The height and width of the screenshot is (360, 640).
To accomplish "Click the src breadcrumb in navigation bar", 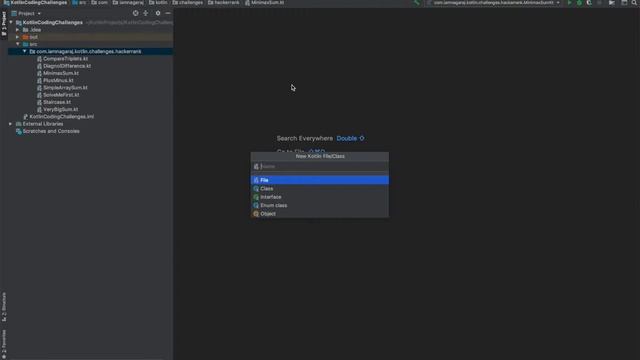I will click(x=79, y=2).
